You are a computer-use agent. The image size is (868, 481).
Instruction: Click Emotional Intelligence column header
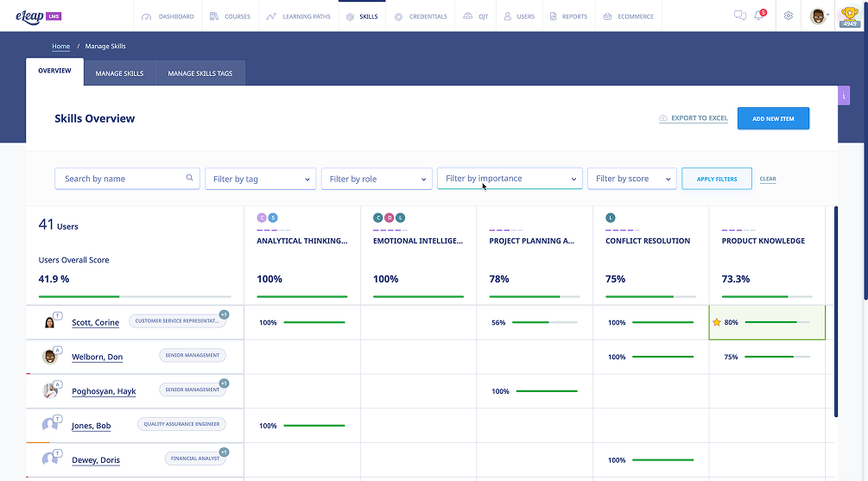(x=418, y=241)
